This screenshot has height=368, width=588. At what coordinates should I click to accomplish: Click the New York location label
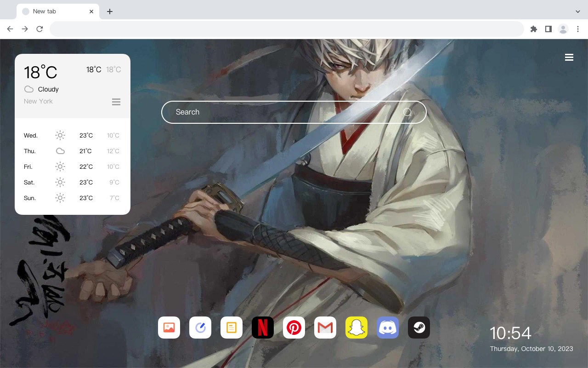(38, 101)
